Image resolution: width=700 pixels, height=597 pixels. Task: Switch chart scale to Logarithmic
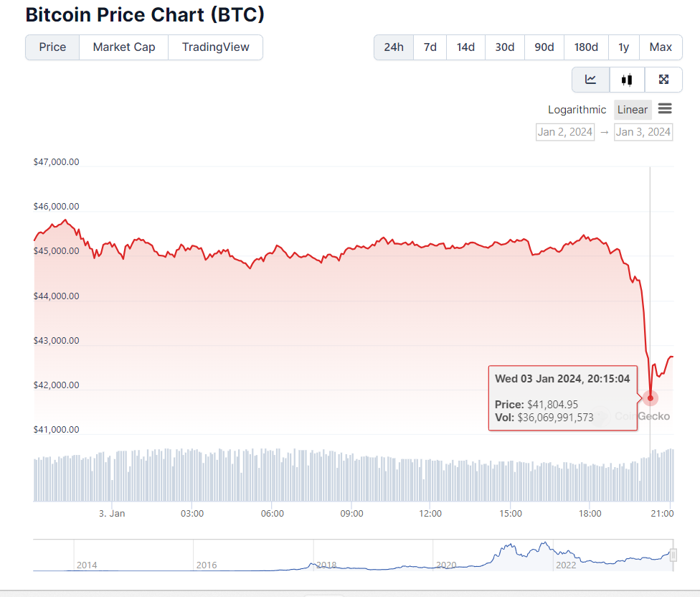coord(577,109)
